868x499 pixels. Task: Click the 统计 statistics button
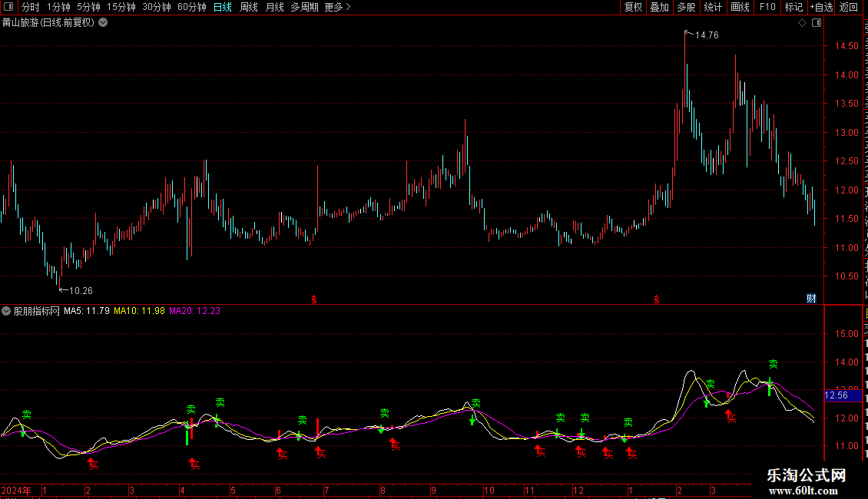[x=712, y=7]
